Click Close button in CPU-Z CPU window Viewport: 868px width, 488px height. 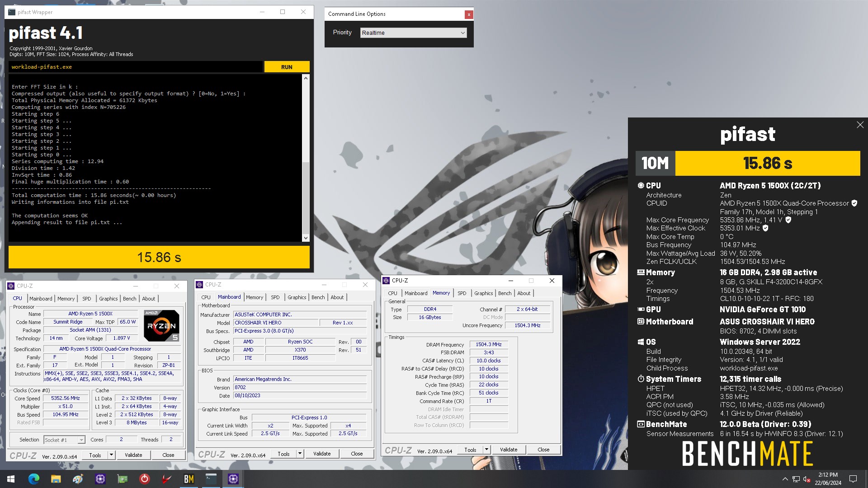pyautogui.click(x=168, y=455)
